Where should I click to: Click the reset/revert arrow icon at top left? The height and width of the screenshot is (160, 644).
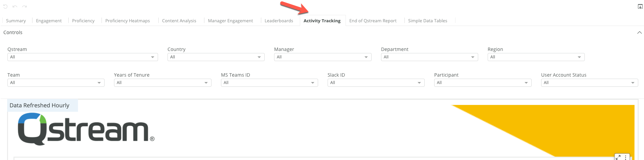[5, 6]
